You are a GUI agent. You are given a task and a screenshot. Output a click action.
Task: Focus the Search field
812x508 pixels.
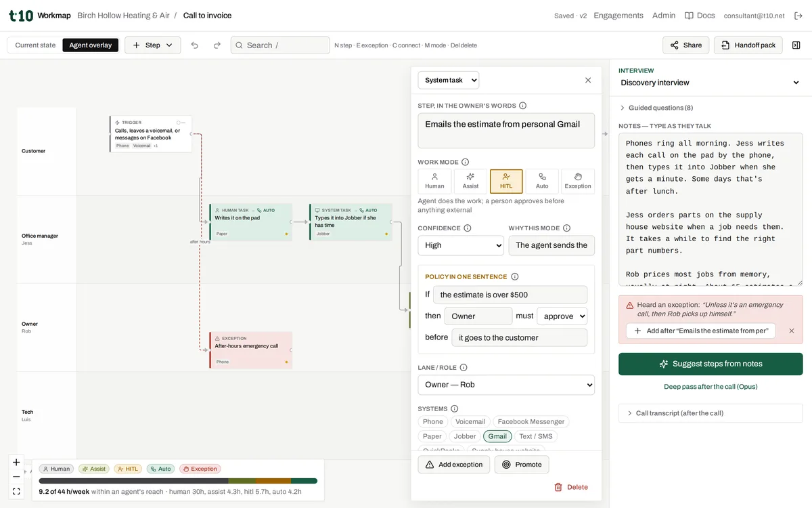(x=280, y=45)
